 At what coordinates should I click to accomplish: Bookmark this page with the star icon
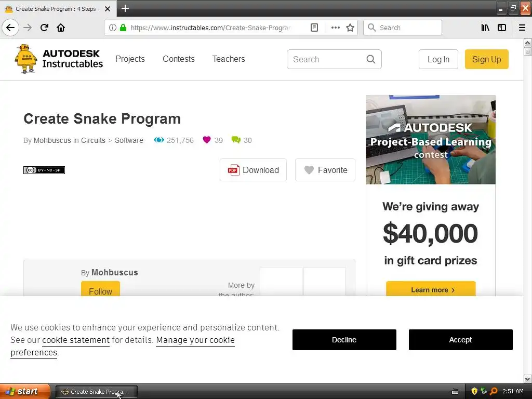click(x=350, y=28)
